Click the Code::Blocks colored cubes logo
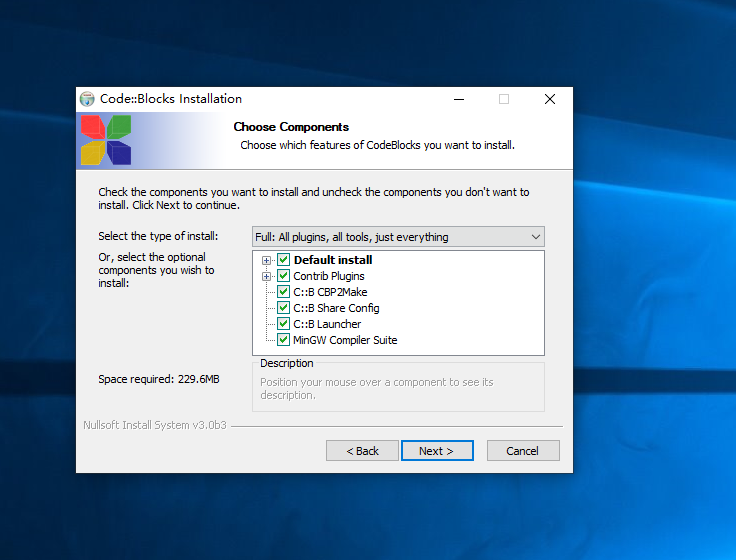 click(106, 140)
